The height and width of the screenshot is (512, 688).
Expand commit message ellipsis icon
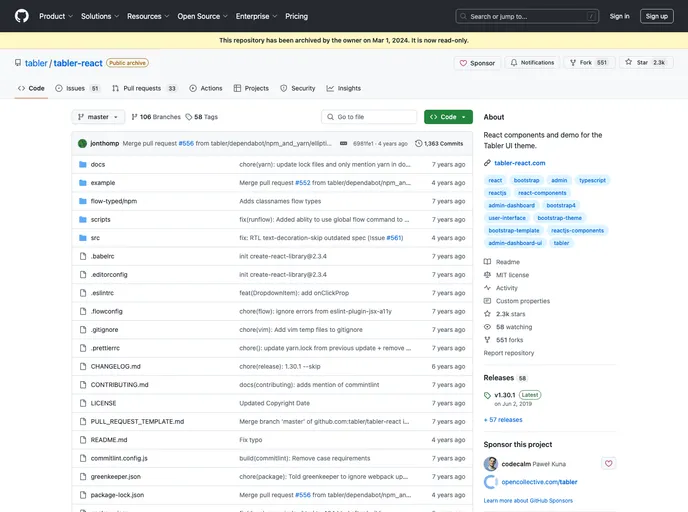[344, 143]
